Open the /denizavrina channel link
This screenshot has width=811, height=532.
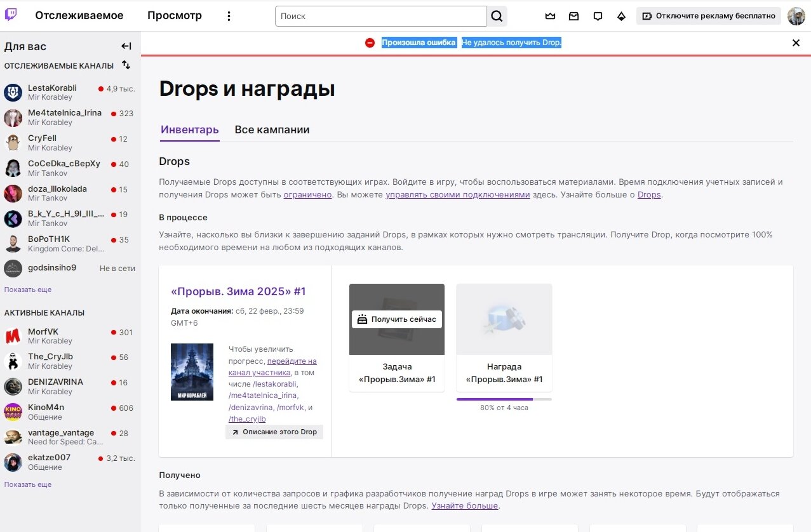(x=250, y=407)
